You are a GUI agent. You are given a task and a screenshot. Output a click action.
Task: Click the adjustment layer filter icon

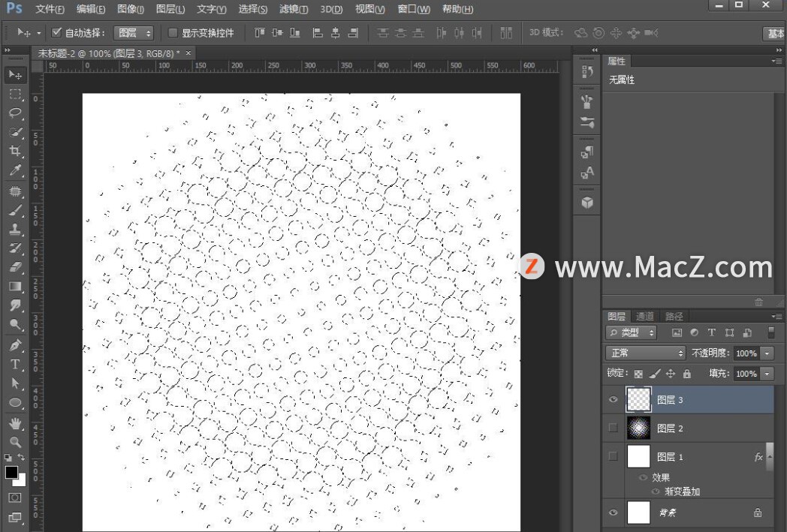coord(694,332)
